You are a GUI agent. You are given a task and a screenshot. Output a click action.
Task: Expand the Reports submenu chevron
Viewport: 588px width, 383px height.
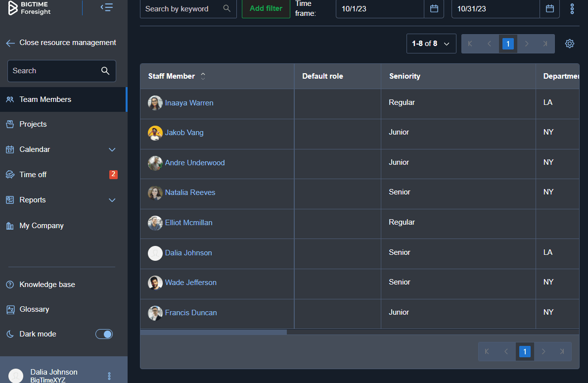pyautogui.click(x=112, y=200)
